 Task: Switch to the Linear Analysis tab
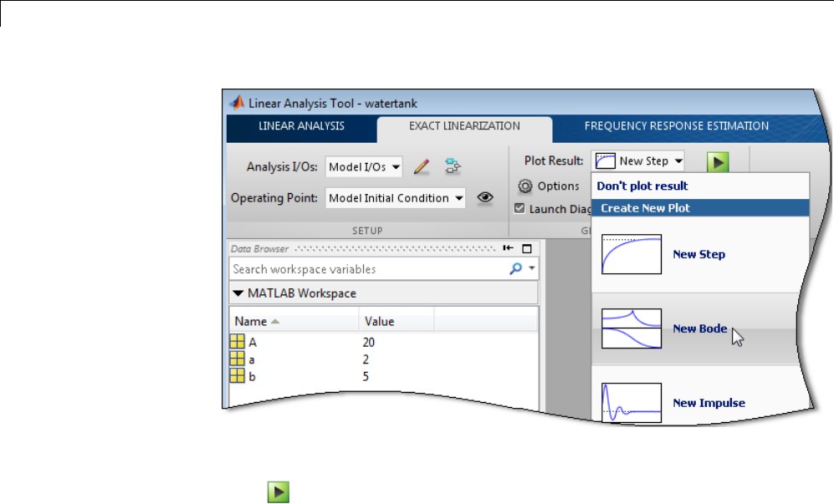tap(301, 126)
